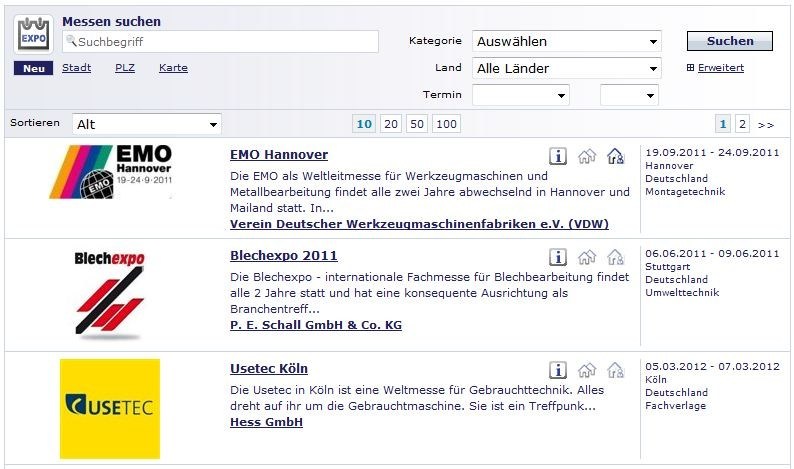794x469 pixels.
Task: Switch to the Stadt tab
Action: coord(76,68)
